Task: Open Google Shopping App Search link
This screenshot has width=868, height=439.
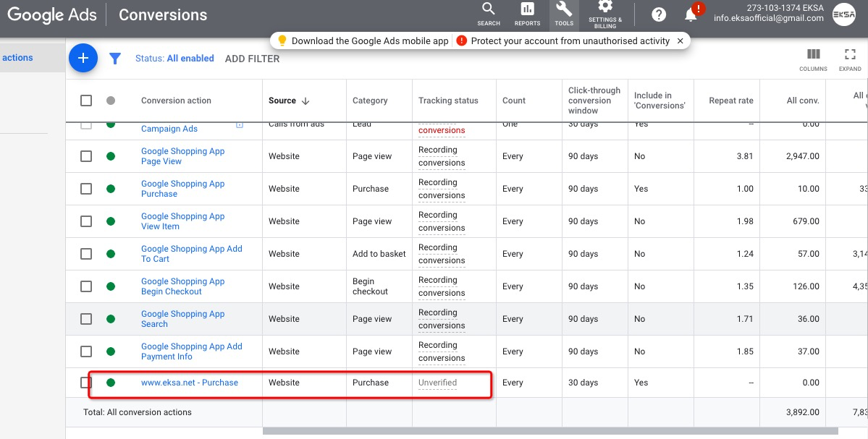Action: point(182,319)
